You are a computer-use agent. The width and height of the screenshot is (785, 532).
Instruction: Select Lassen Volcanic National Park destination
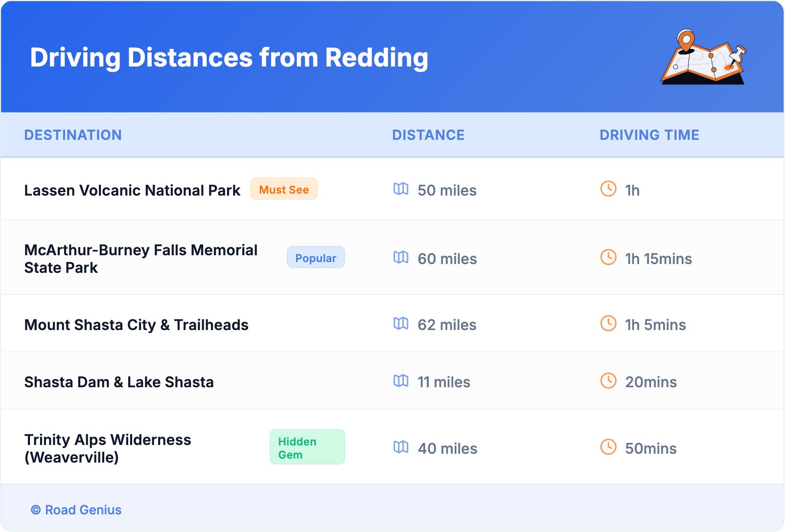click(132, 190)
